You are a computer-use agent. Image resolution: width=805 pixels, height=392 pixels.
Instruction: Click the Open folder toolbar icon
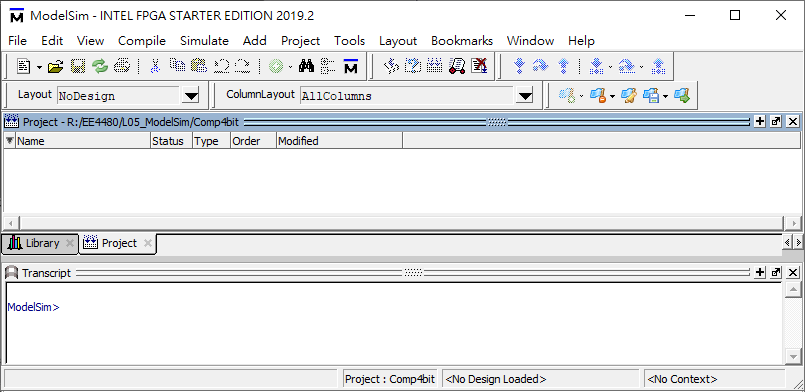(55, 66)
